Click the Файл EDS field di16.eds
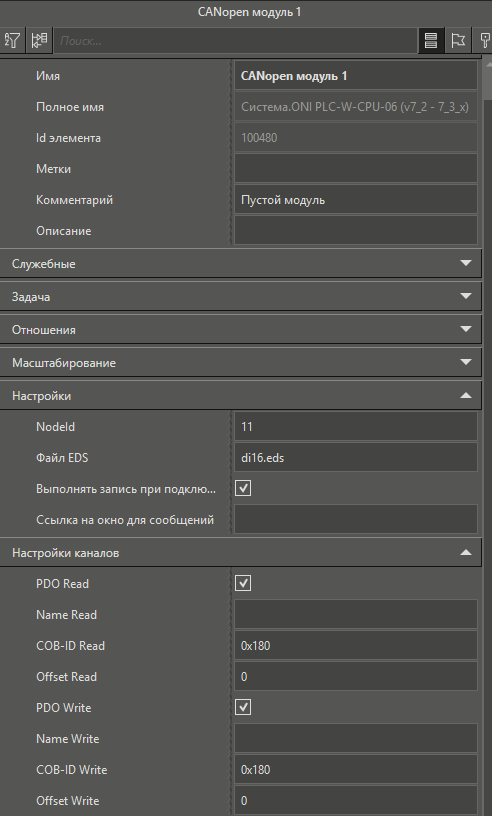492x816 pixels. (356, 458)
